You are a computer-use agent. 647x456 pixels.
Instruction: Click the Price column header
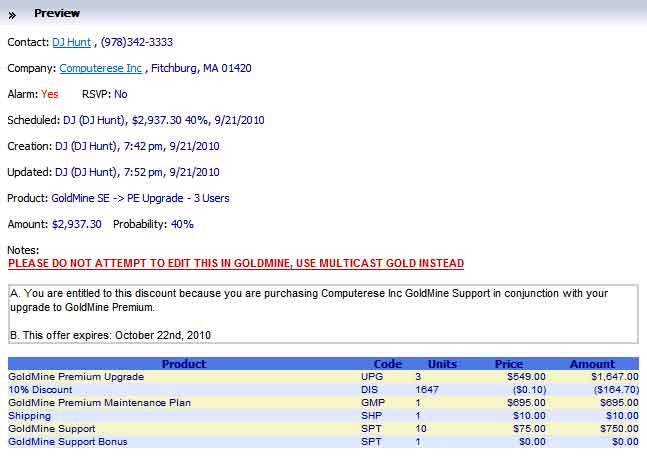[x=509, y=364]
